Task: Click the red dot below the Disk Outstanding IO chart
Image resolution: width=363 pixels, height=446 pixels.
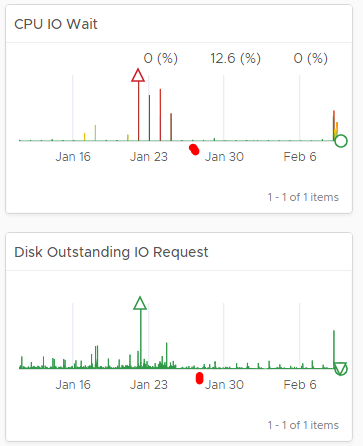Action: coord(199,378)
